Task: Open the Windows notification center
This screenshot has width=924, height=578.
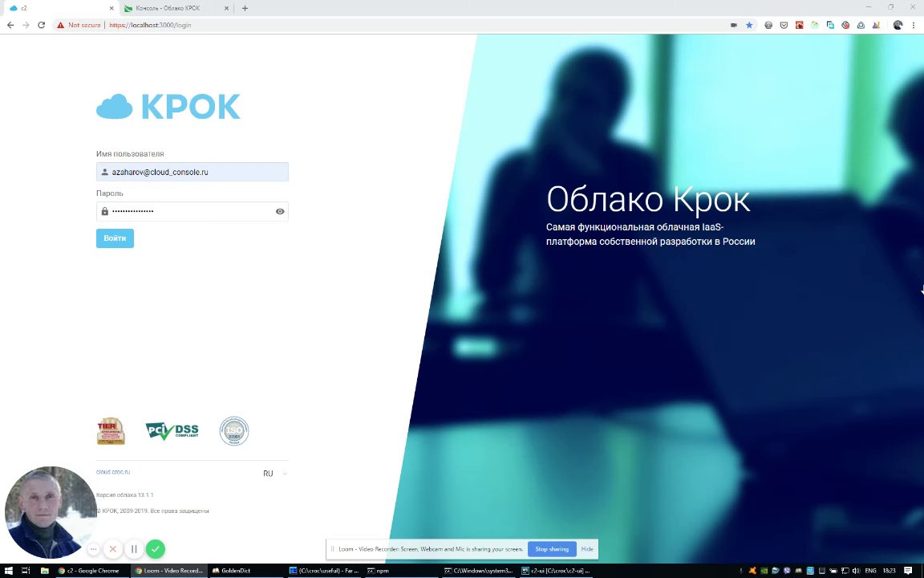Action: click(x=908, y=571)
